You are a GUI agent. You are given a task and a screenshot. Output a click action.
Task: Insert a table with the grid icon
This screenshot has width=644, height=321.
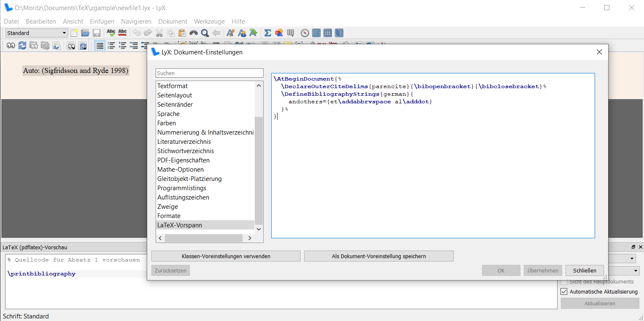point(290,33)
